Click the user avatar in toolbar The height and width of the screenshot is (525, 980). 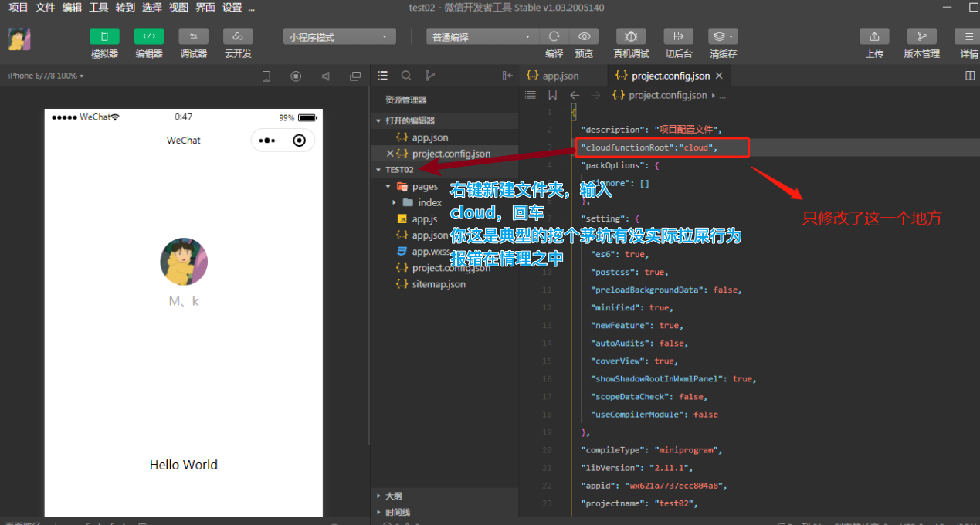click(x=19, y=39)
